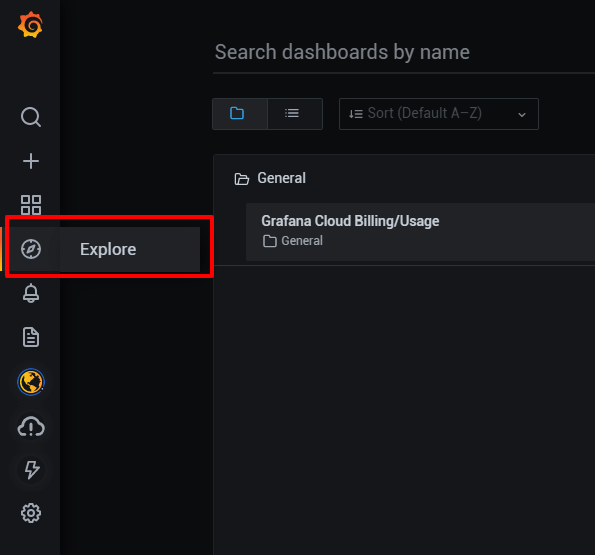Select the Explore menu label
Image resolution: width=595 pixels, height=555 pixels.
pos(108,249)
